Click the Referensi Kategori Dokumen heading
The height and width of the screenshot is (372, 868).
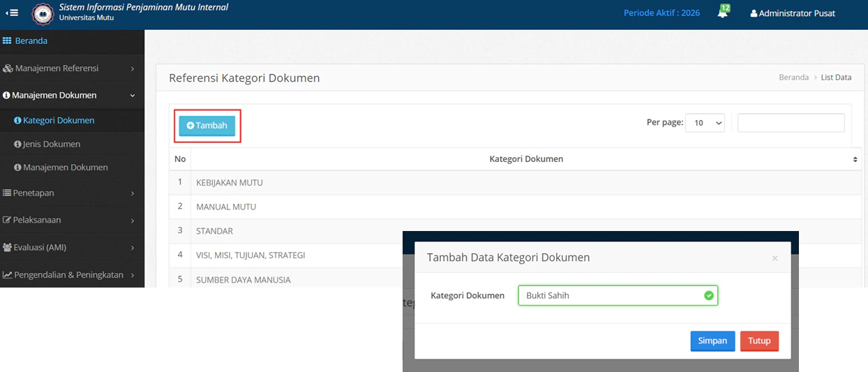pos(244,78)
